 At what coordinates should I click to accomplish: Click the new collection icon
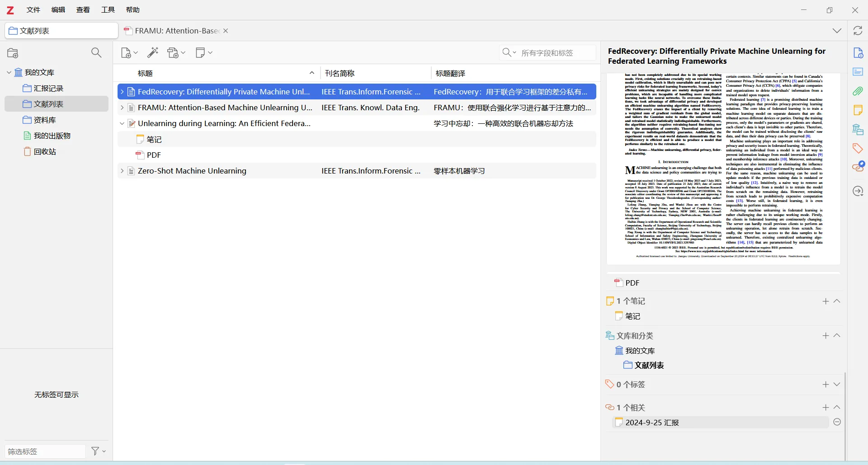13,53
